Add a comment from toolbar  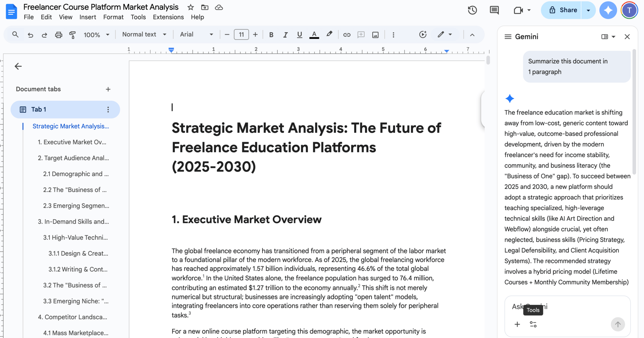[361, 35]
